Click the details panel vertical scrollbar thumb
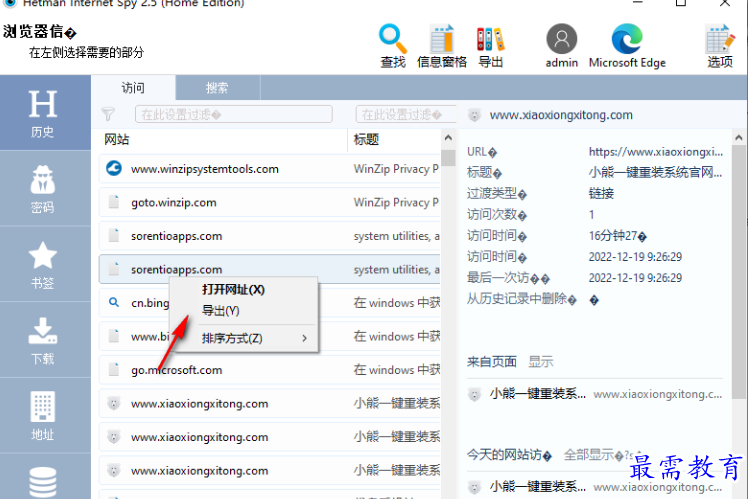751x499 pixels. (x=739, y=271)
